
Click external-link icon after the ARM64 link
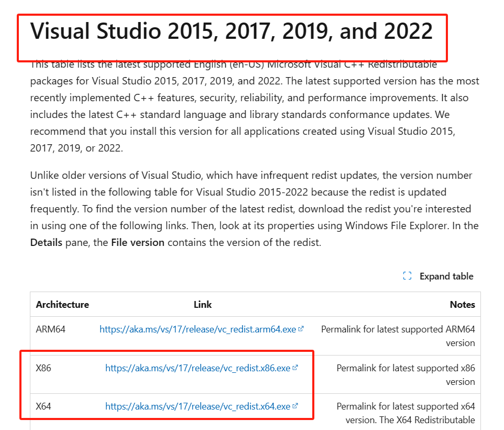tap(301, 329)
